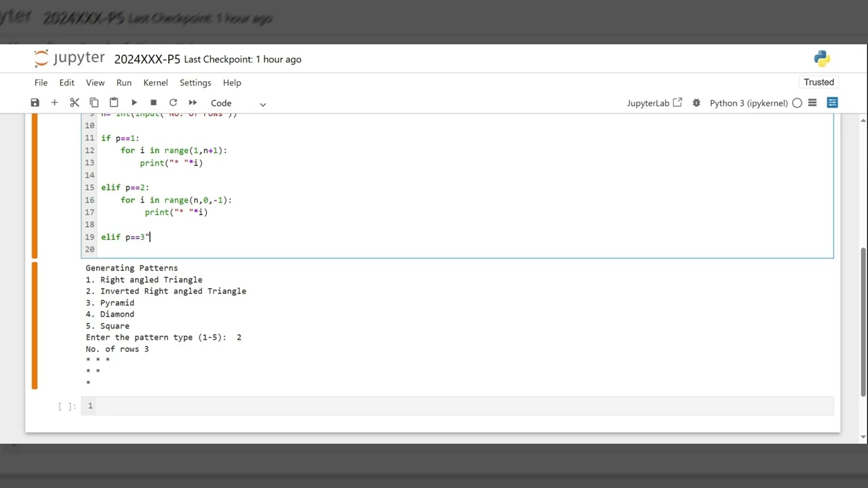Click output text 'No. of rows 3'
The width and height of the screenshot is (868, 488).
pyautogui.click(x=117, y=349)
